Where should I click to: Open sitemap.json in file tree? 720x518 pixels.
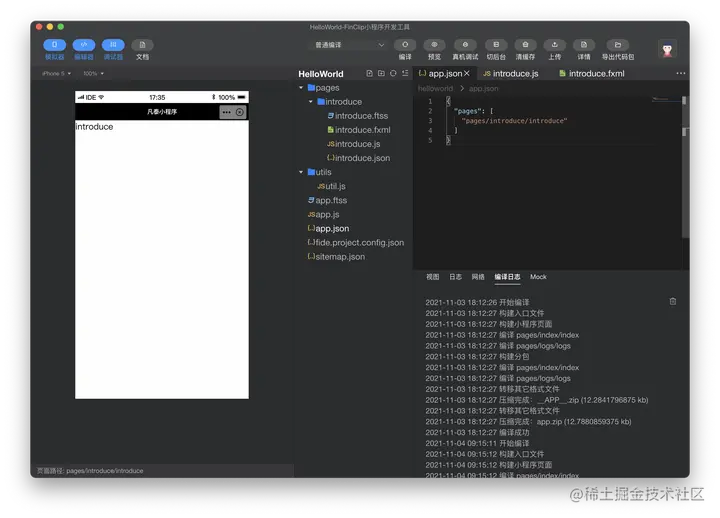(336, 257)
